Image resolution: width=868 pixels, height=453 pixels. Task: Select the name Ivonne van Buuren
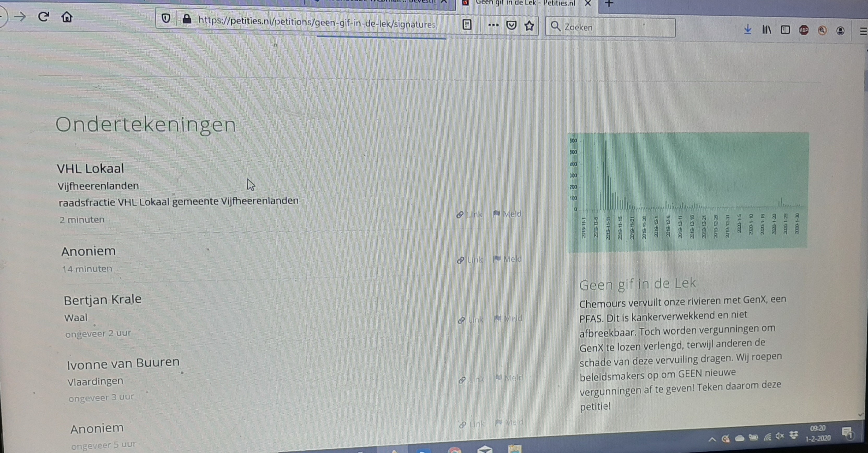(123, 363)
